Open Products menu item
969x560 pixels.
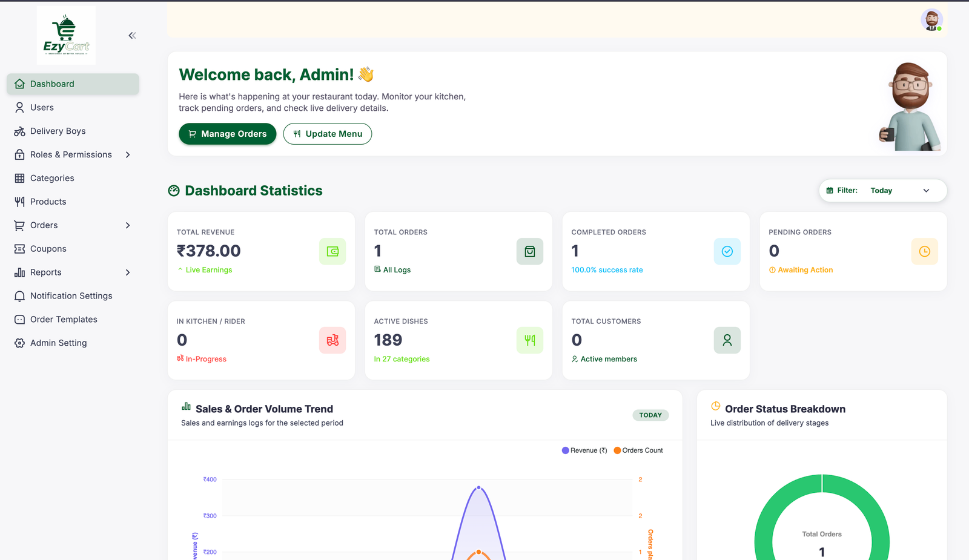point(73,202)
